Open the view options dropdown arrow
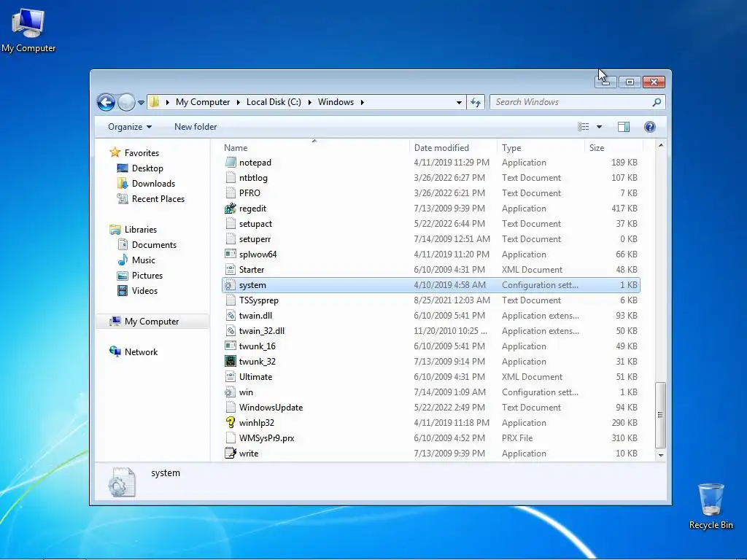This screenshot has width=747, height=560. coord(600,127)
